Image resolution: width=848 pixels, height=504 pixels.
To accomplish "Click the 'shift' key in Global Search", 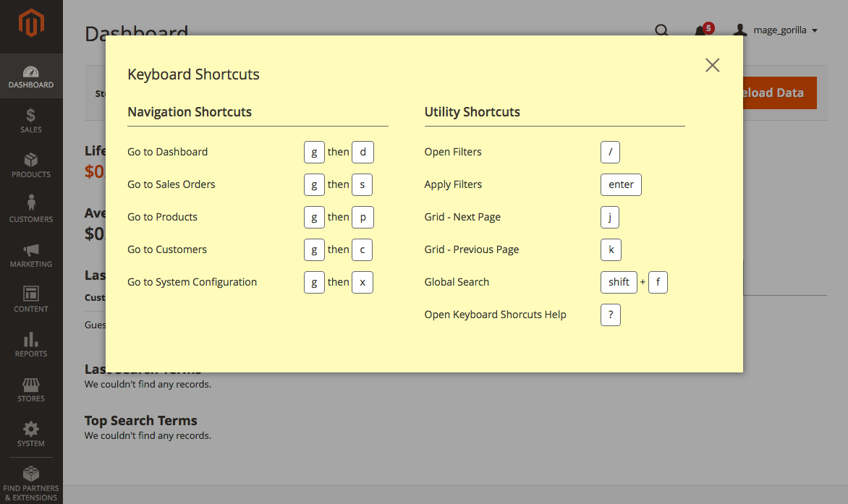I will coord(619,282).
